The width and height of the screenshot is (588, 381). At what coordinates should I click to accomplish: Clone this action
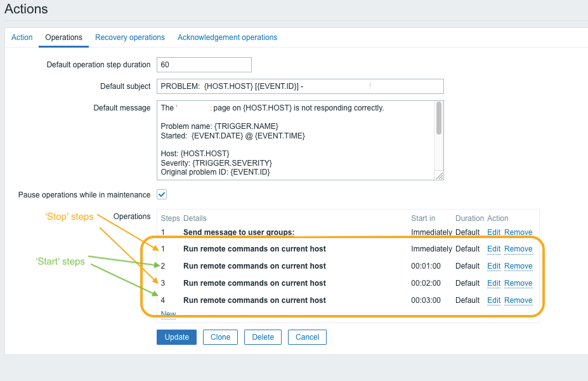click(x=220, y=337)
